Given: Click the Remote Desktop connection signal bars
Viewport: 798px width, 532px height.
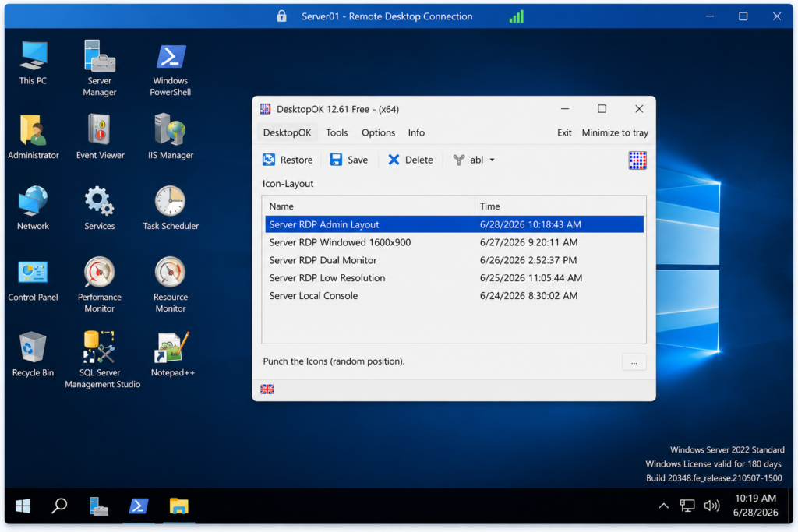Looking at the screenshot, I should pyautogui.click(x=516, y=17).
